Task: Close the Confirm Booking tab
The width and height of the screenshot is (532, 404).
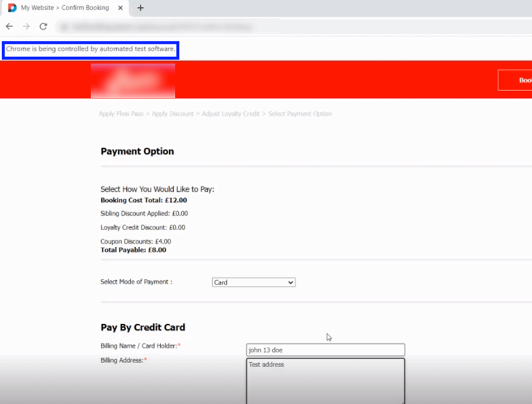Action: [x=120, y=8]
